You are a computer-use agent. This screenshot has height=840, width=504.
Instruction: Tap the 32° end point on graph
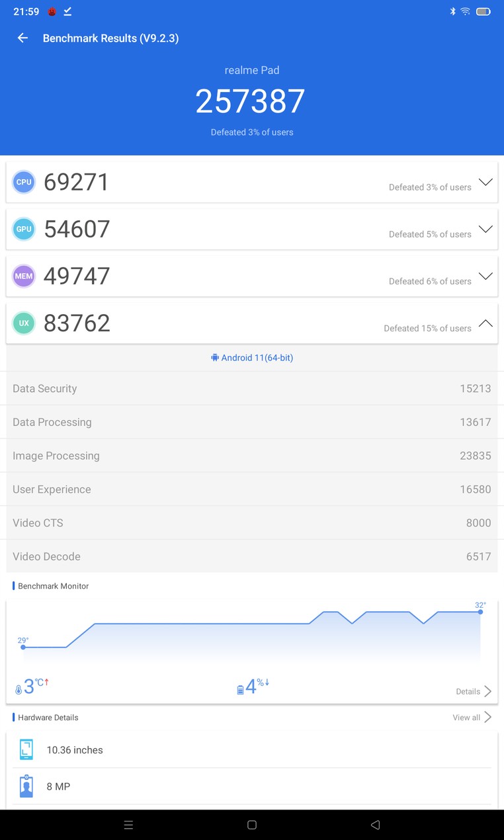480,612
